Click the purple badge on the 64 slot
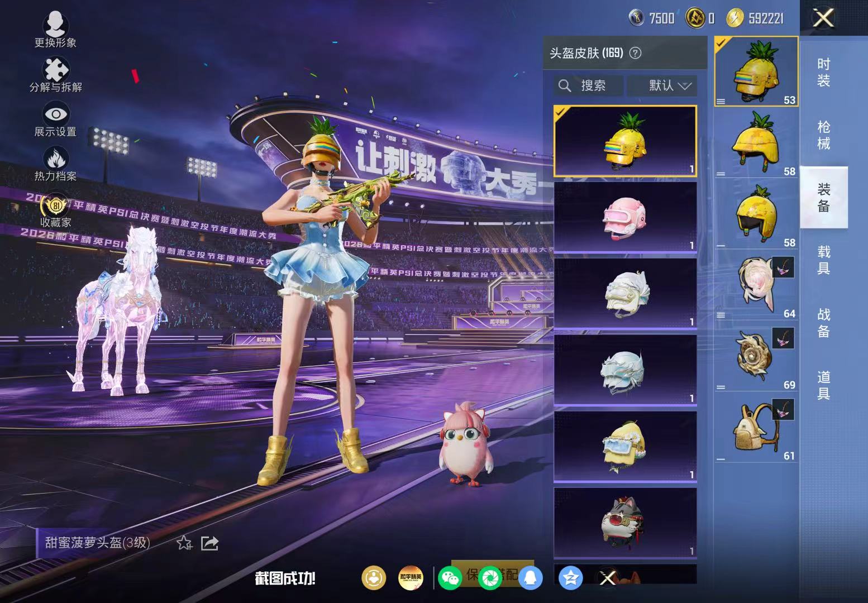 coord(783,267)
